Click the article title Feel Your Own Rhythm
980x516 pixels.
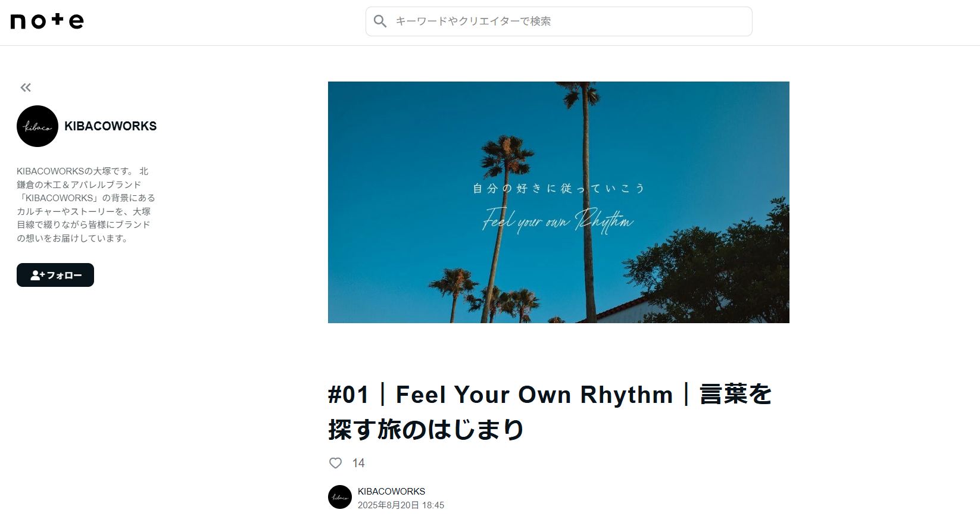click(x=534, y=395)
